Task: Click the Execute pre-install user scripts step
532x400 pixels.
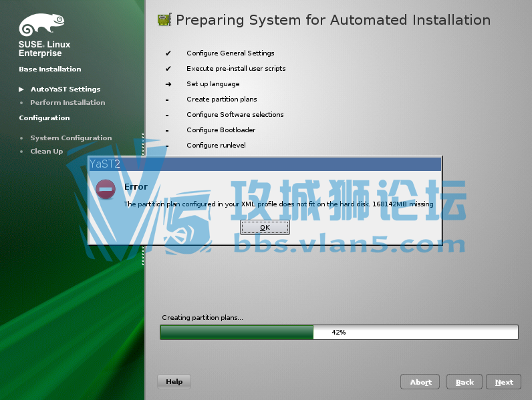Action: [236, 69]
